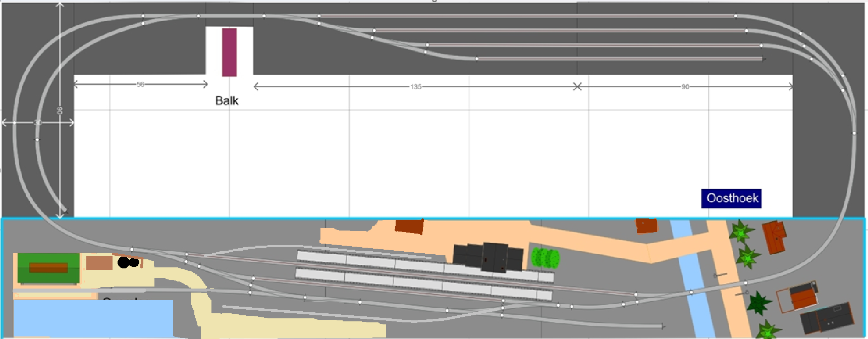Screen dimensions: 868x339
Task: Click the brown shed inside green field
Action: [48, 267]
